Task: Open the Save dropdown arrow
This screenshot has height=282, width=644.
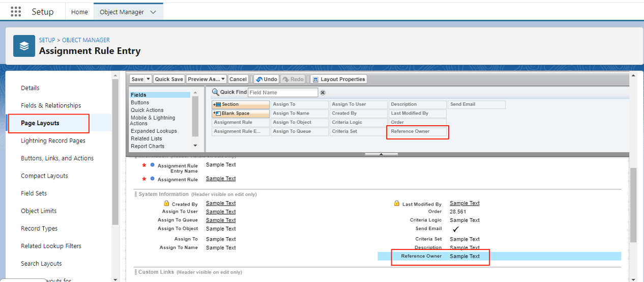Action: pyautogui.click(x=149, y=79)
